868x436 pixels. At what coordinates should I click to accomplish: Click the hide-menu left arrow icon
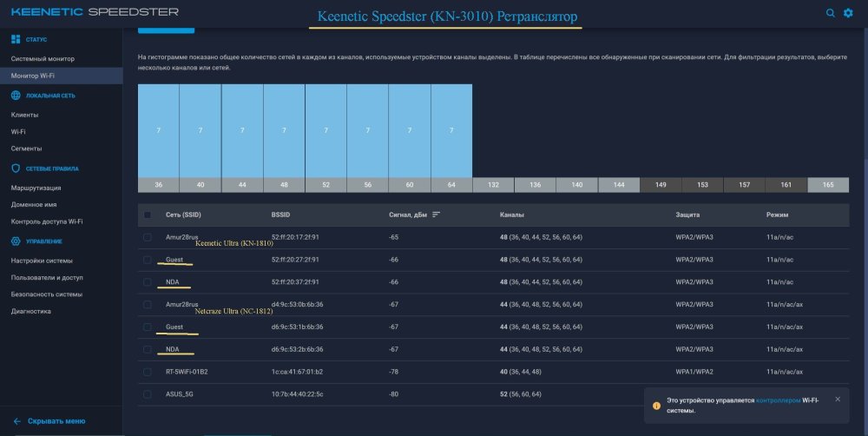click(x=16, y=421)
